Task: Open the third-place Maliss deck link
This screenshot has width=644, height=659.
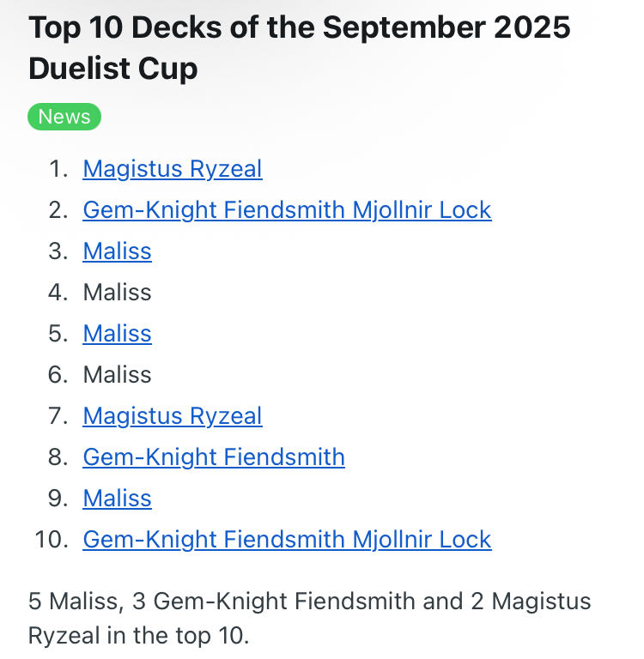Action: tap(117, 251)
